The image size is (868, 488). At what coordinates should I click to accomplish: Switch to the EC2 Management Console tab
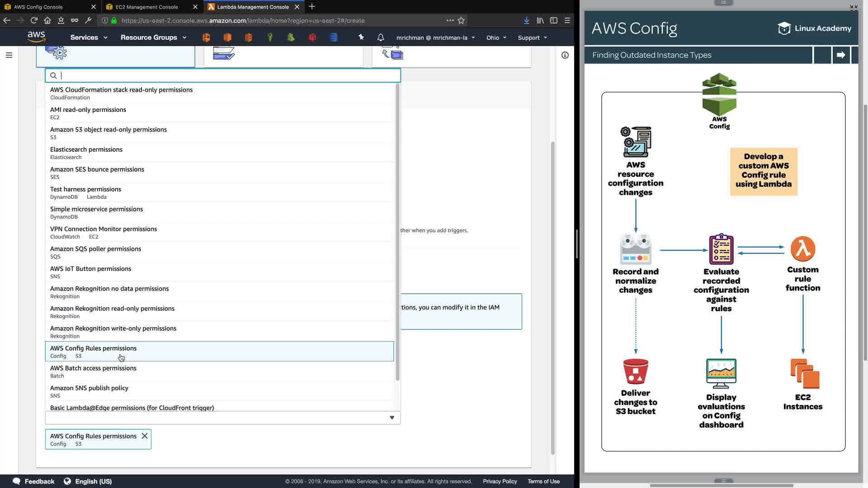147,7
